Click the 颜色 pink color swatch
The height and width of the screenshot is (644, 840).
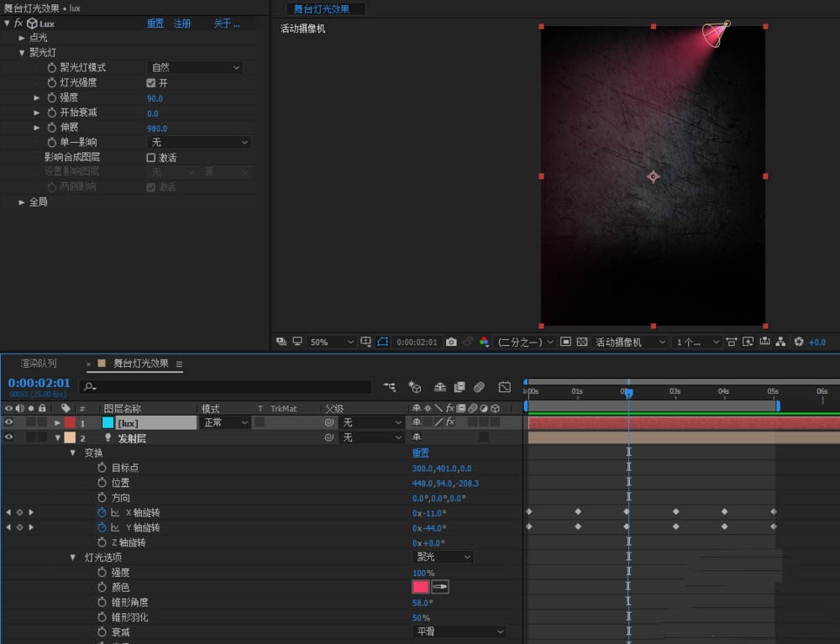(x=421, y=587)
